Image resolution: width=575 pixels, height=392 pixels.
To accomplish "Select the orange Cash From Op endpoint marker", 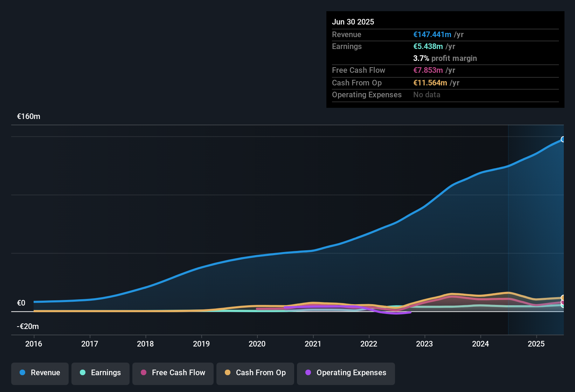I will (563, 298).
